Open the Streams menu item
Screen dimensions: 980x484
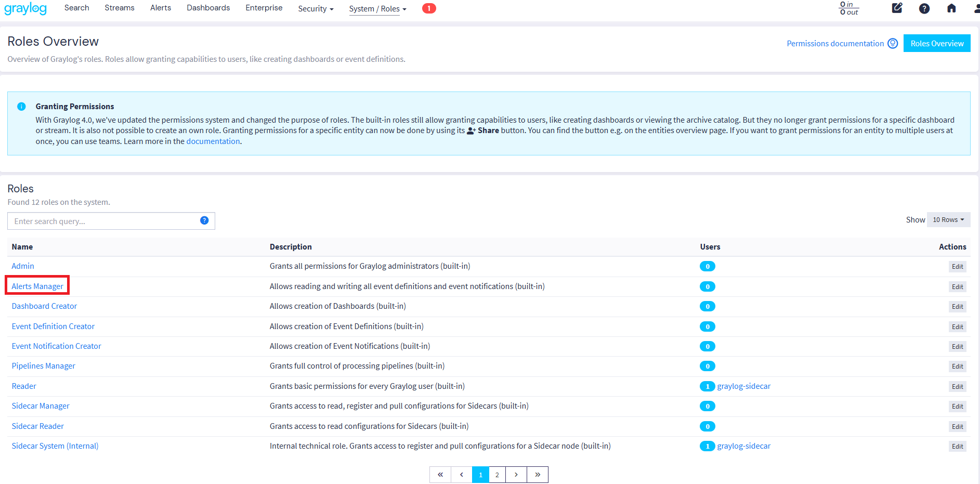click(119, 8)
